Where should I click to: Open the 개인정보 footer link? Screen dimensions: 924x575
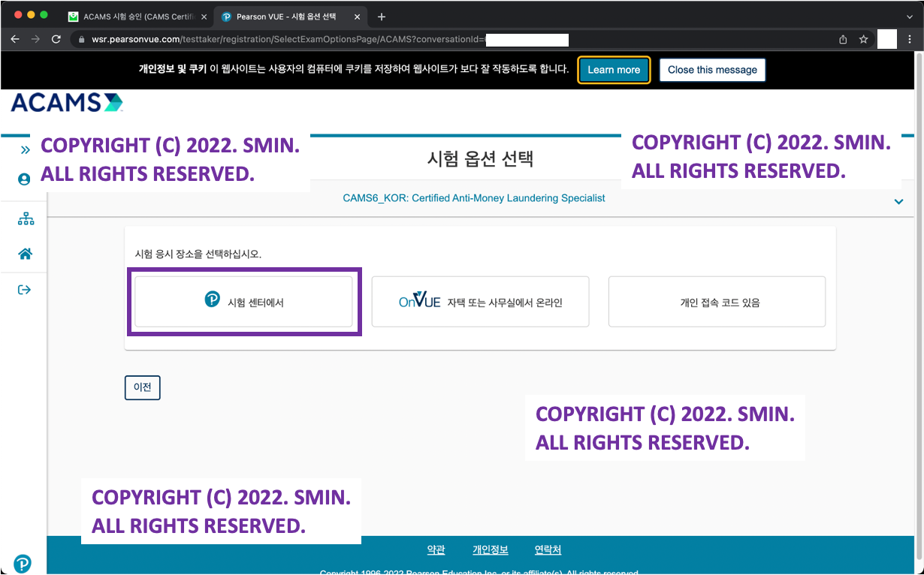491,549
